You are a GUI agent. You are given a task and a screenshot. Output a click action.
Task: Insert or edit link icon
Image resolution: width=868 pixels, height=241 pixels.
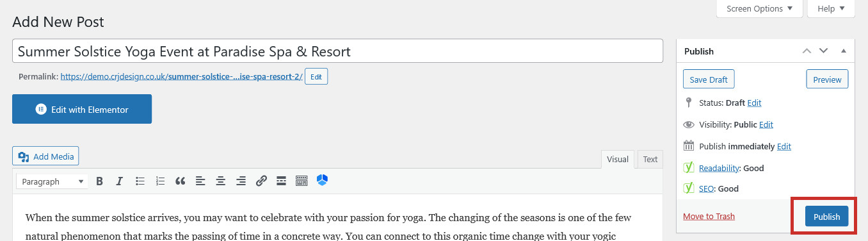coord(261,181)
